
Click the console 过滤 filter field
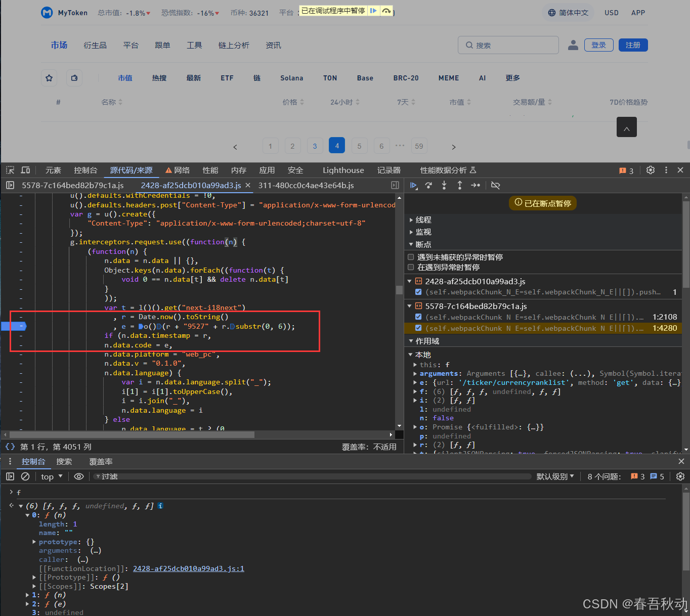pyautogui.click(x=313, y=476)
